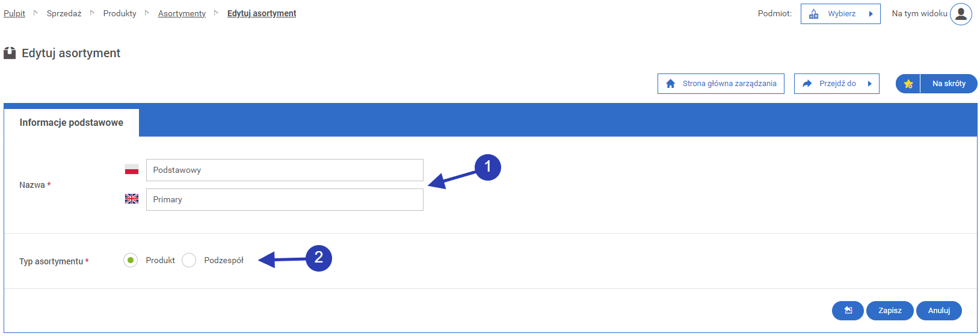Select the Podzespół radio option
The width and height of the screenshot is (980, 336).
coord(189,260)
